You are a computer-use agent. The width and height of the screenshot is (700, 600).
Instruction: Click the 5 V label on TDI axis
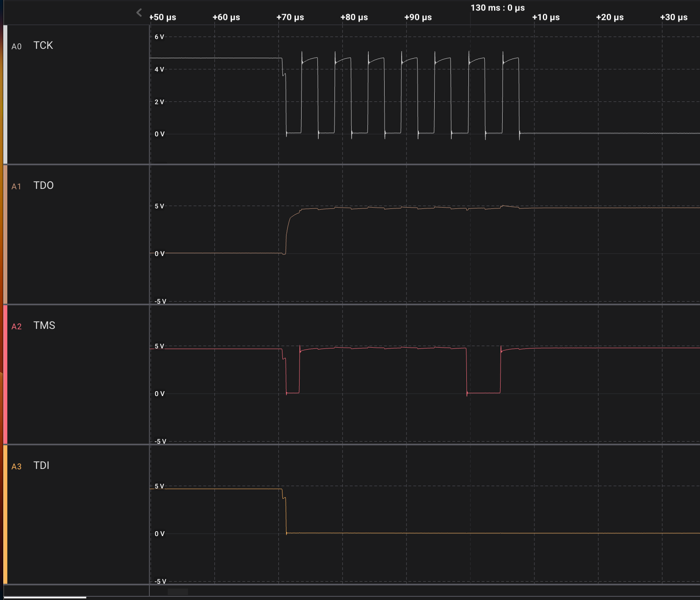[160, 486]
